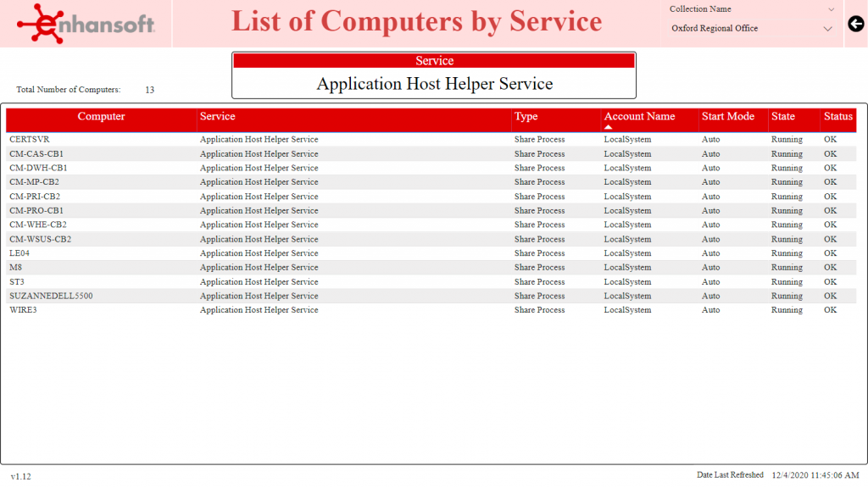Sort by the Status column header
This screenshot has width=868, height=488.
(837, 116)
